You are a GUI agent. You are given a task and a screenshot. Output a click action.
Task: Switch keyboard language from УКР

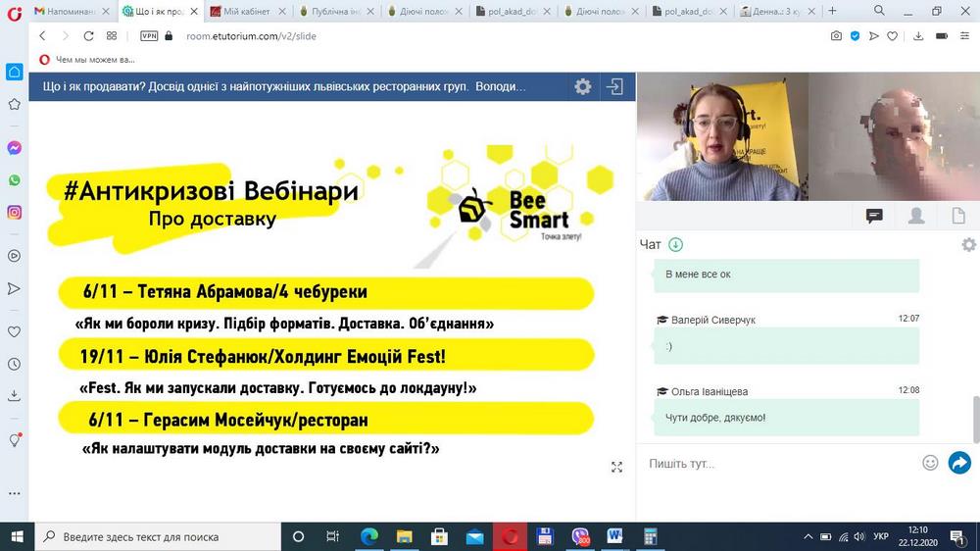click(881, 537)
